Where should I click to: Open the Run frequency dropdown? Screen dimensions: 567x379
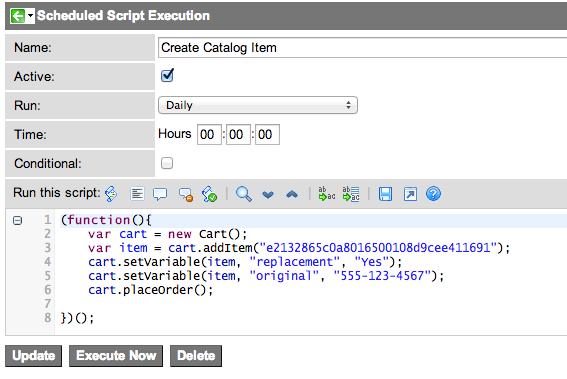258,105
